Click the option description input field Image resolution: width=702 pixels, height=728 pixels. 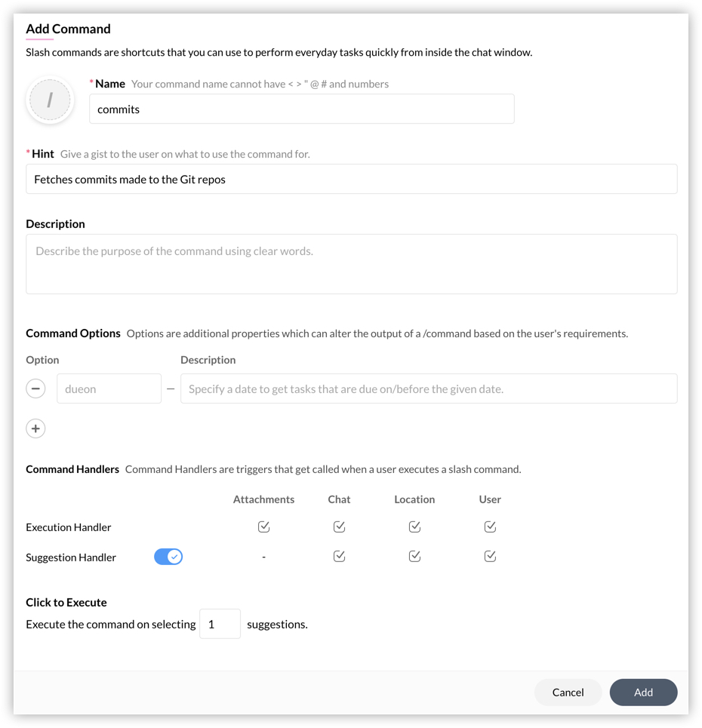[x=428, y=389]
